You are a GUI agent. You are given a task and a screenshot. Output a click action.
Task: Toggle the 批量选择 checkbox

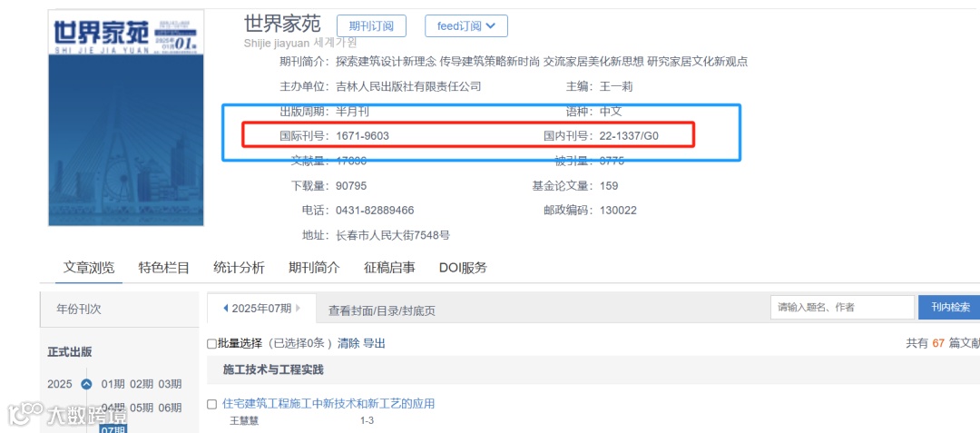[211, 344]
